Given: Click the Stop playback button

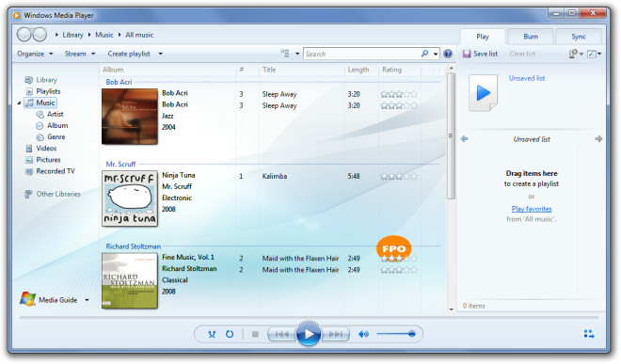Looking at the screenshot, I should click(255, 334).
